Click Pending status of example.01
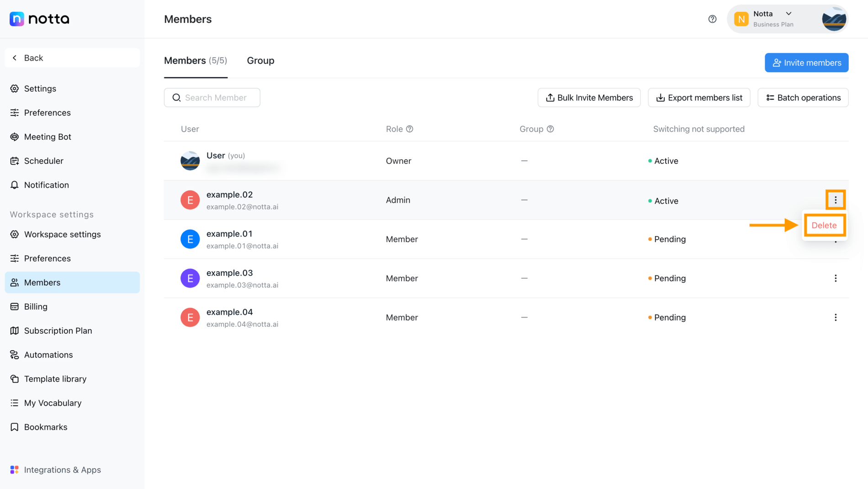The image size is (868, 489). coord(667,239)
